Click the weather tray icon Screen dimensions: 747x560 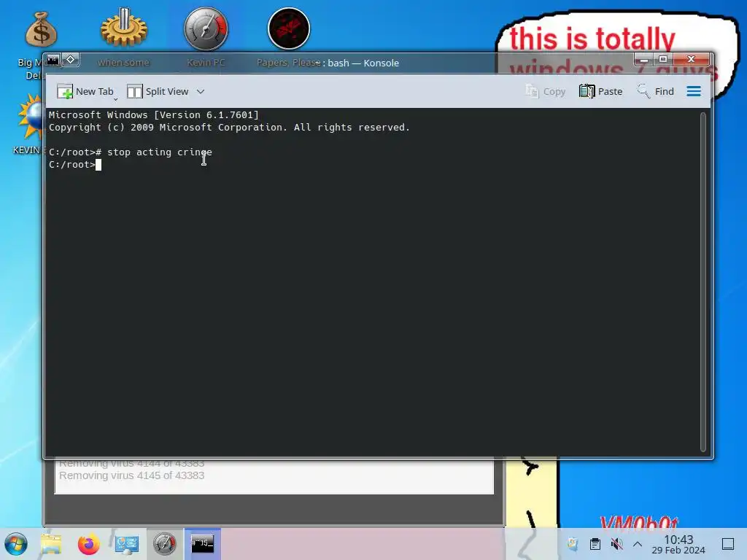point(573,544)
